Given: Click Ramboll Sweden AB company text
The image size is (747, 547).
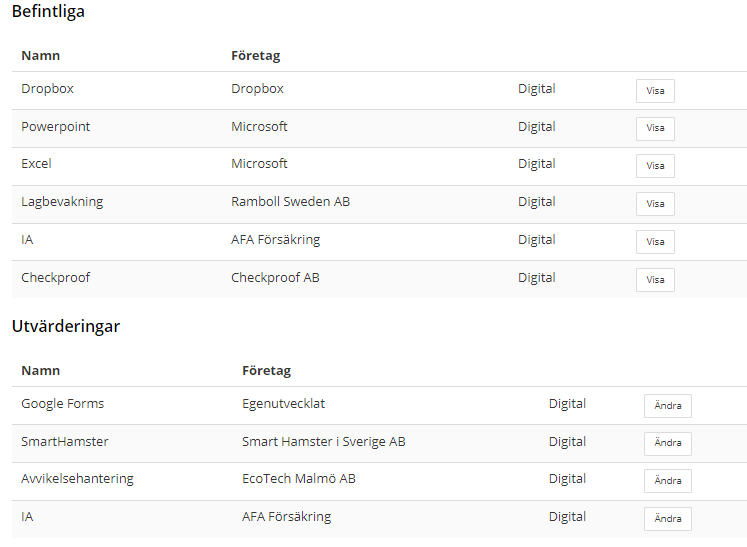Looking at the screenshot, I should [x=290, y=202].
